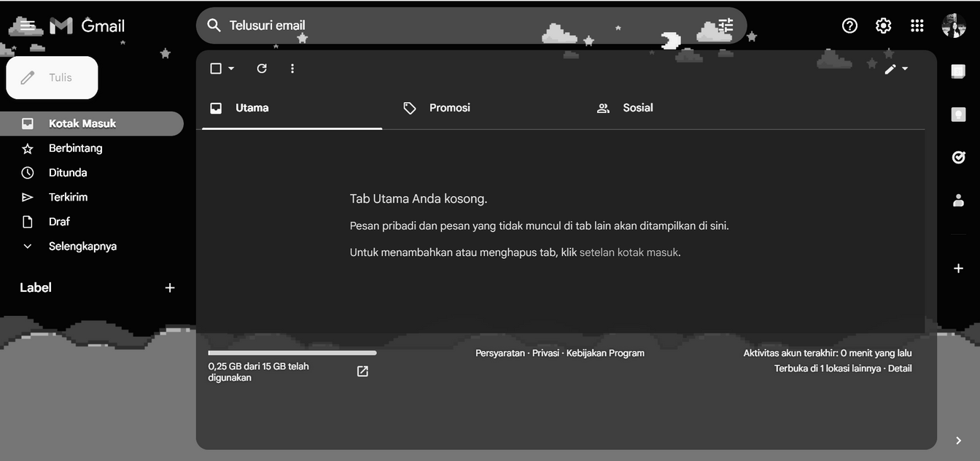980x461 pixels.
Task: Hide side panel with arrow
Action: click(958, 441)
